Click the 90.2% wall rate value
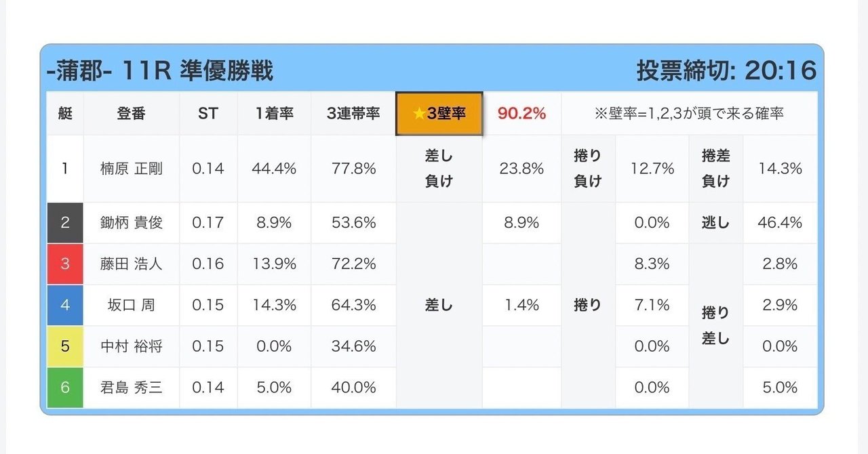Image resolution: width=868 pixels, height=454 pixels. click(522, 114)
